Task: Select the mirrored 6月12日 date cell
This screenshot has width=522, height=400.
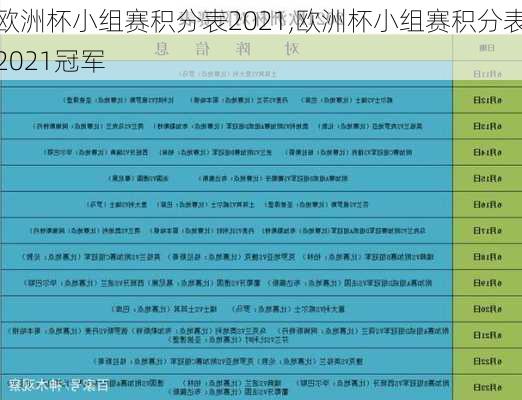Action: pos(487,100)
